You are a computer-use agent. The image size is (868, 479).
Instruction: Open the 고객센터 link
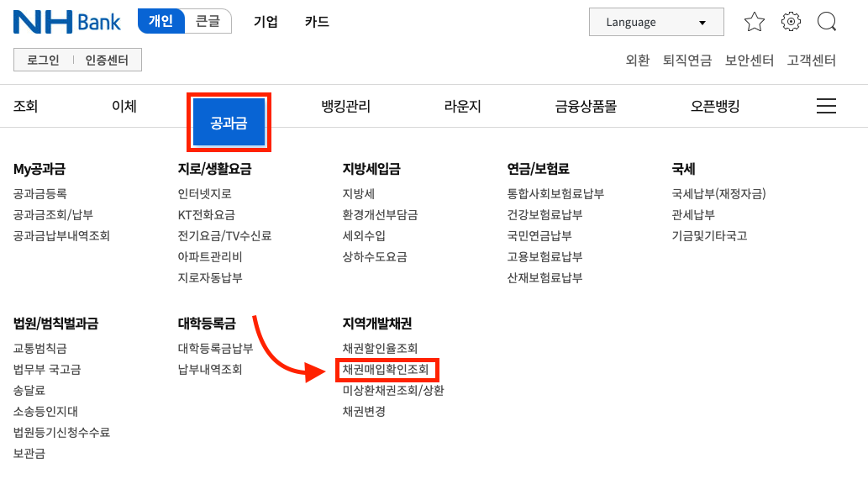812,60
